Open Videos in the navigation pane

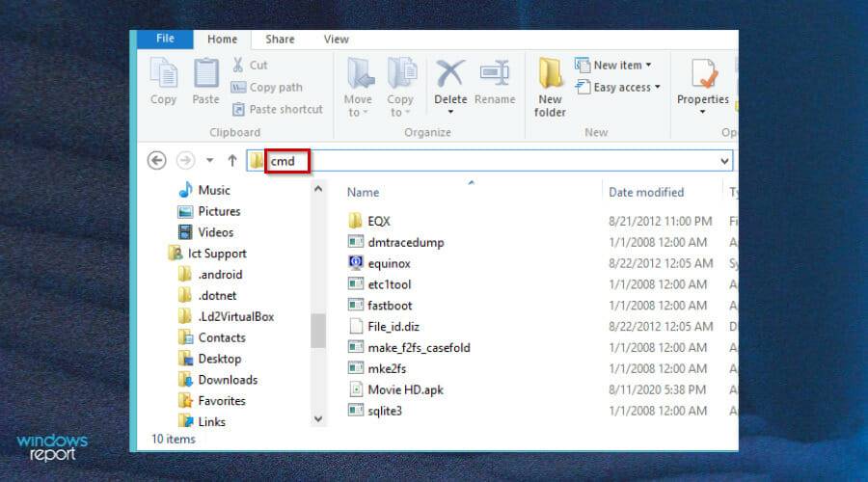coord(205,232)
